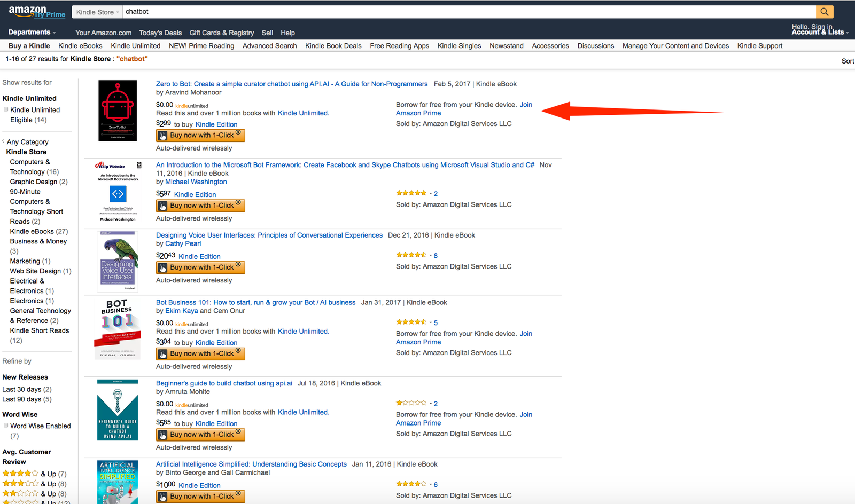Open the Account & Lists dropdown
The width and height of the screenshot is (855, 504).
pos(820,32)
